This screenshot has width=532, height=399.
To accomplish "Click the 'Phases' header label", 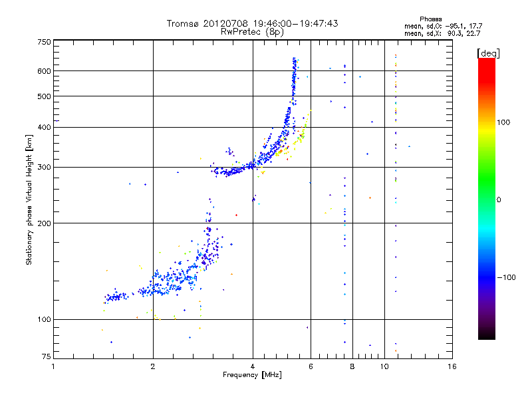I will (430, 19).
